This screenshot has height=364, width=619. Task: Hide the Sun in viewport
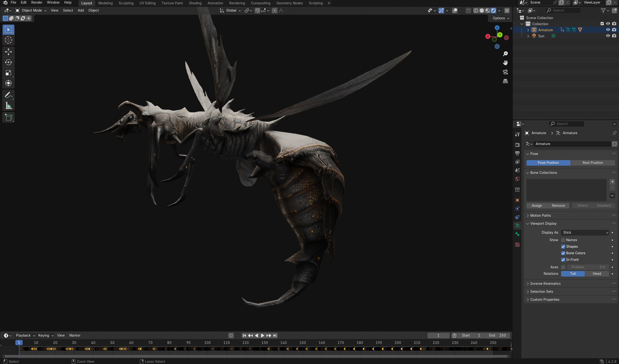(608, 36)
